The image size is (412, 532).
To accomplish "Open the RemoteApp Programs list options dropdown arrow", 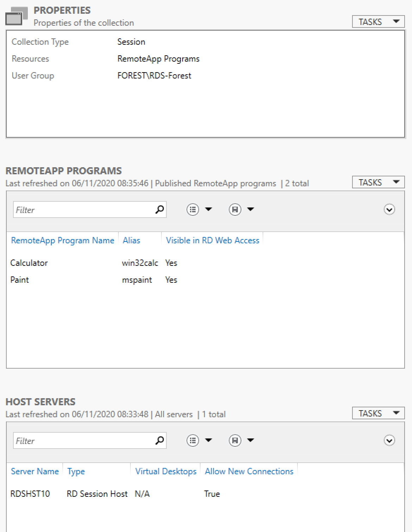I will 209,209.
